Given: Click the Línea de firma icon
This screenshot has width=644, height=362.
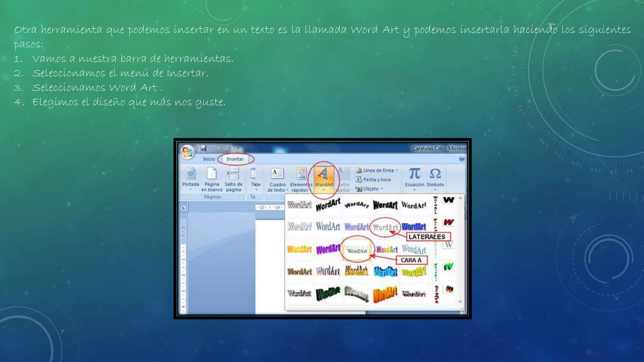Looking at the screenshot, I should (359, 170).
